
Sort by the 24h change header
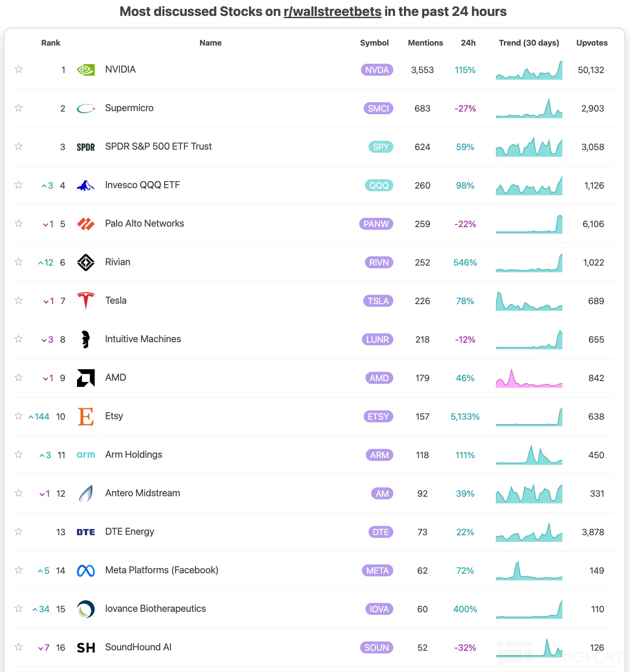[x=468, y=43]
